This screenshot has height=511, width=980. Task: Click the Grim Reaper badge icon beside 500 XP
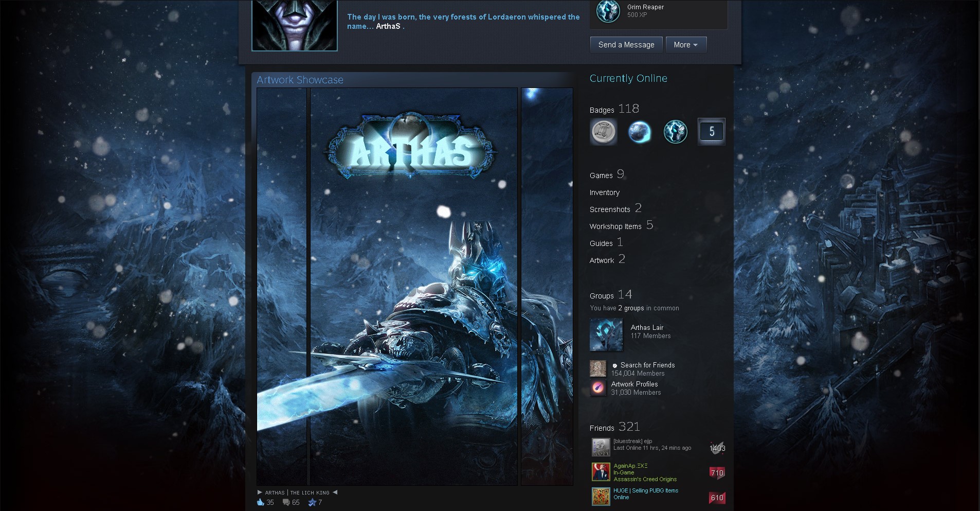click(x=608, y=11)
